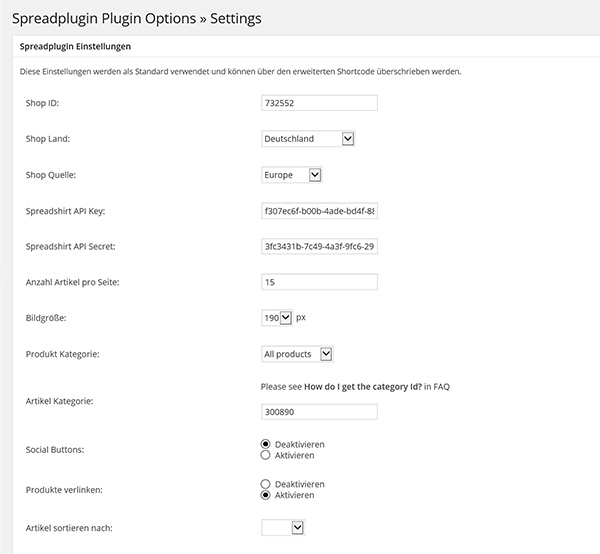Focus the Spreadshirt API Key field
Screen dimensions: 600x554
coord(319,211)
